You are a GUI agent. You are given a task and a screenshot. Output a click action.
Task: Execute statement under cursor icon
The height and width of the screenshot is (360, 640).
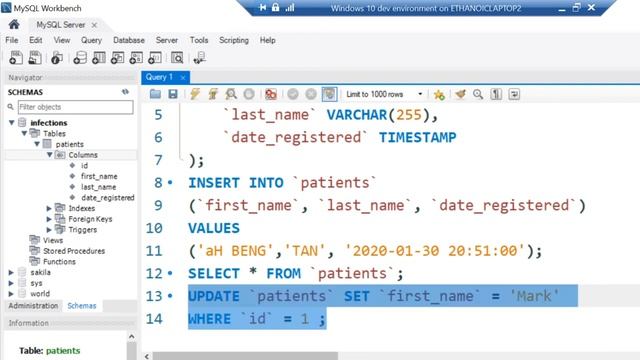click(x=213, y=94)
